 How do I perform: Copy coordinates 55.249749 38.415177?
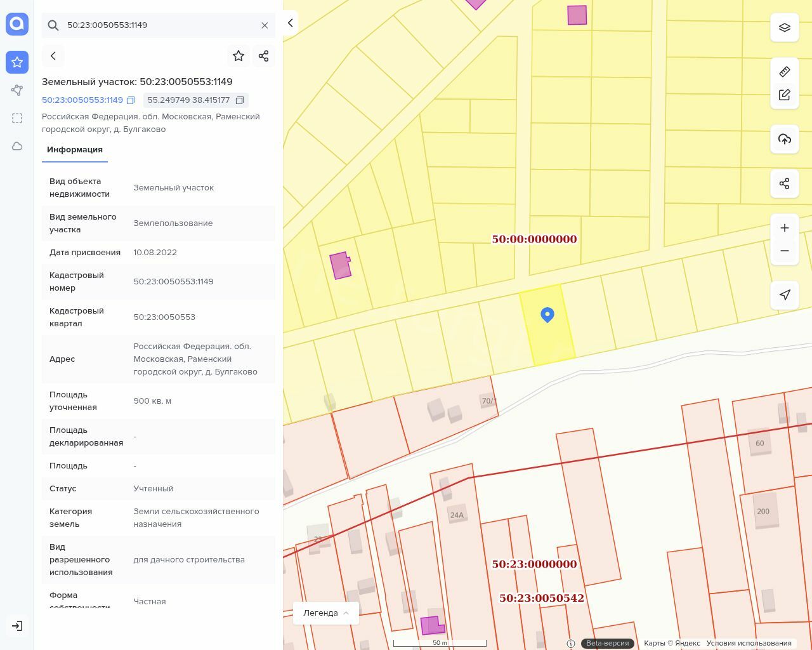point(240,100)
